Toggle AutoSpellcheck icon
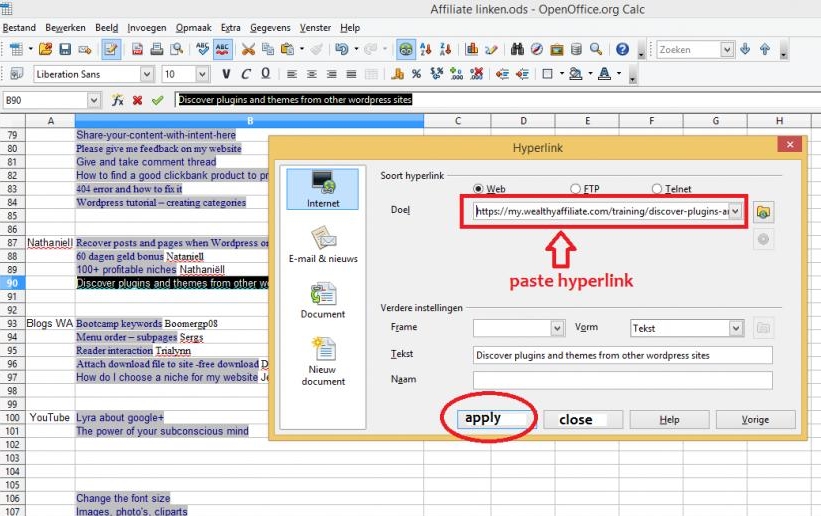Screen dimensions: 821x516 tap(223, 49)
